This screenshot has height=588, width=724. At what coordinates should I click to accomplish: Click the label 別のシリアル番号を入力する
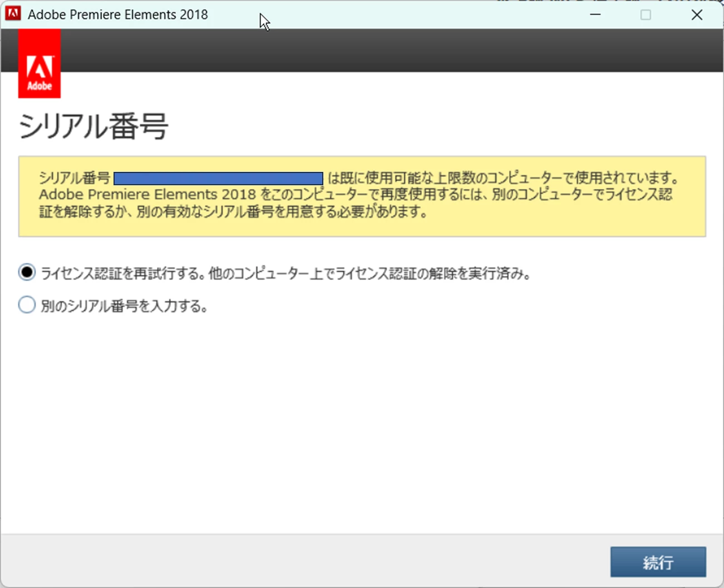[x=124, y=306]
